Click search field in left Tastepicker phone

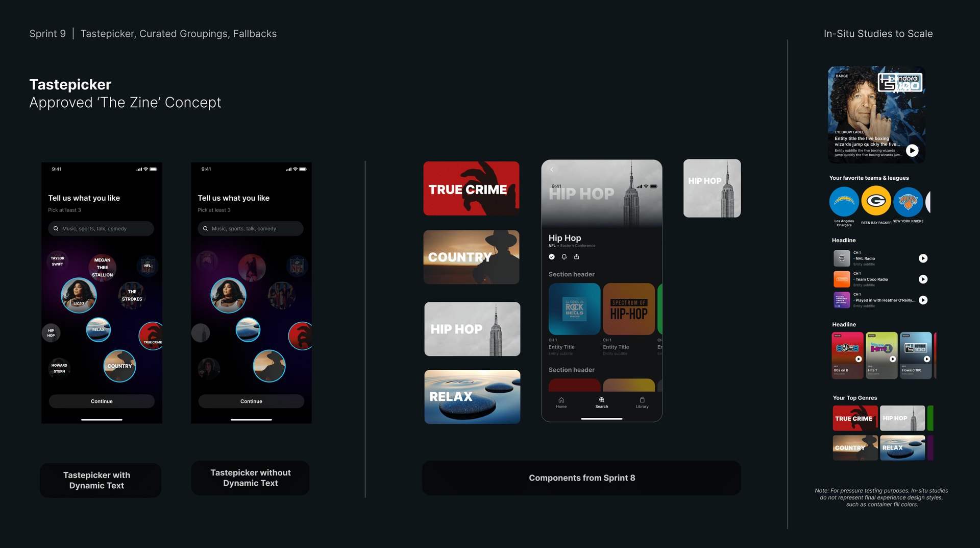101,229
